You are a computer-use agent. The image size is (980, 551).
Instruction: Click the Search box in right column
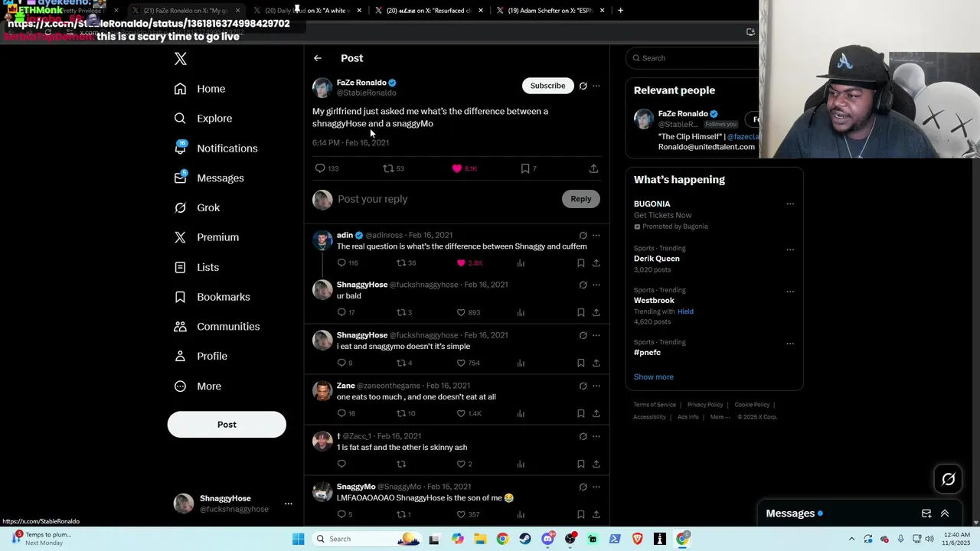tap(694, 58)
